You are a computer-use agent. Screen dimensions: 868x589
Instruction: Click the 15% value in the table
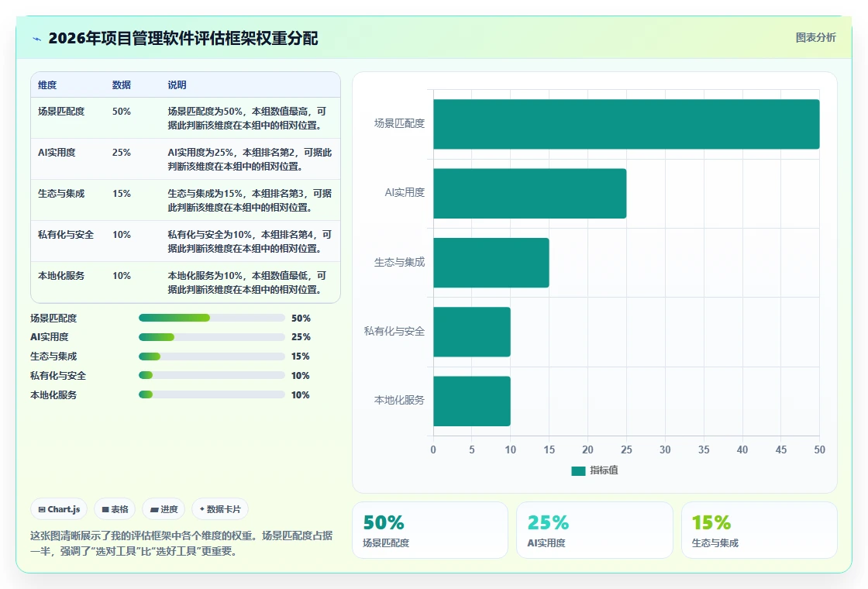tap(121, 193)
